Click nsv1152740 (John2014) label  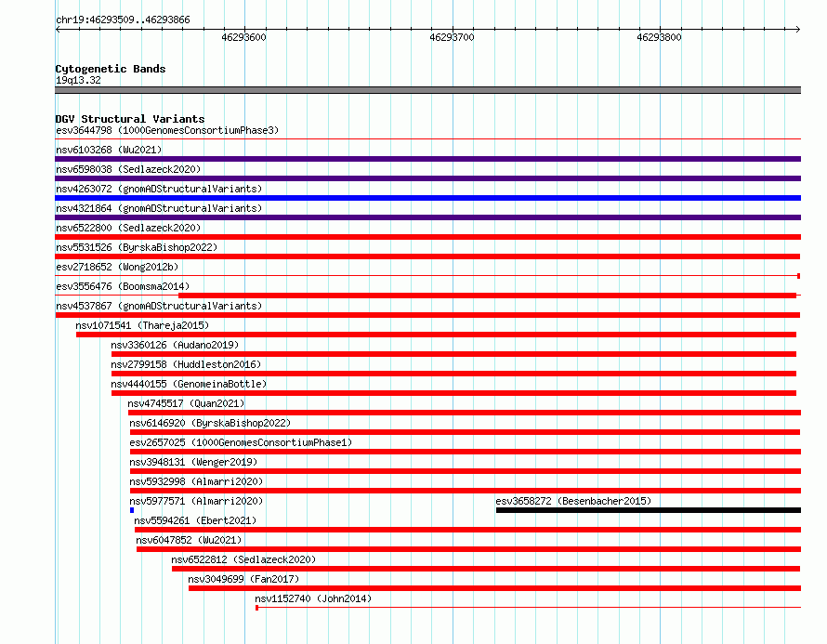pyautogui.click(x=313, y=598)
